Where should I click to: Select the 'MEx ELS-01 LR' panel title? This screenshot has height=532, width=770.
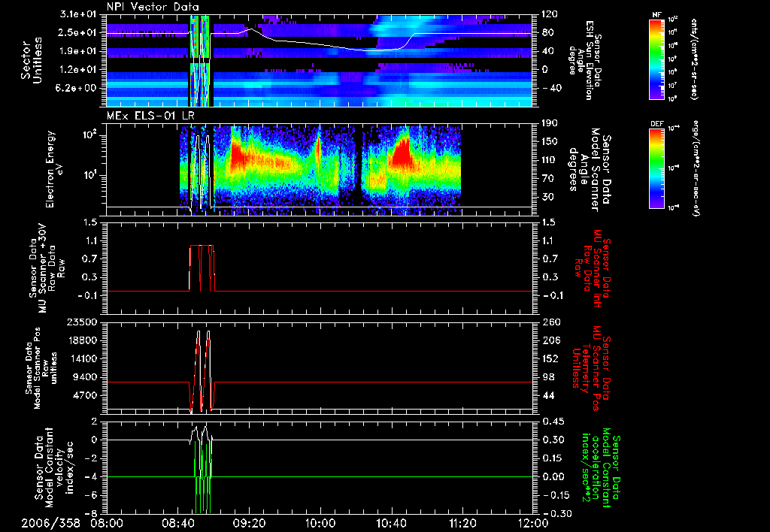tap(150, 116)
